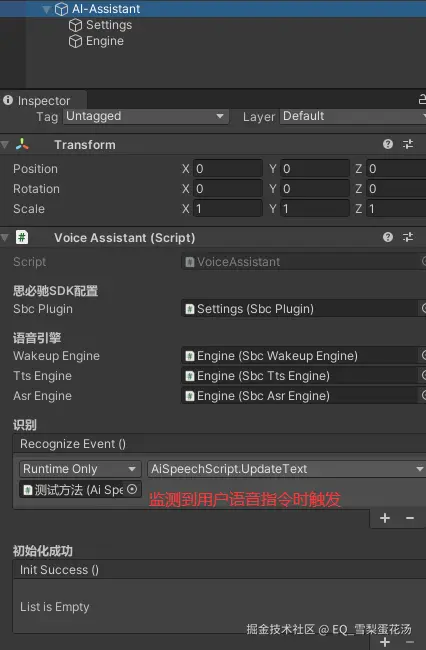This screenshot has height=650, width=426.
Task: Open Voice Assistant preset settings icon
Action: 408,237
